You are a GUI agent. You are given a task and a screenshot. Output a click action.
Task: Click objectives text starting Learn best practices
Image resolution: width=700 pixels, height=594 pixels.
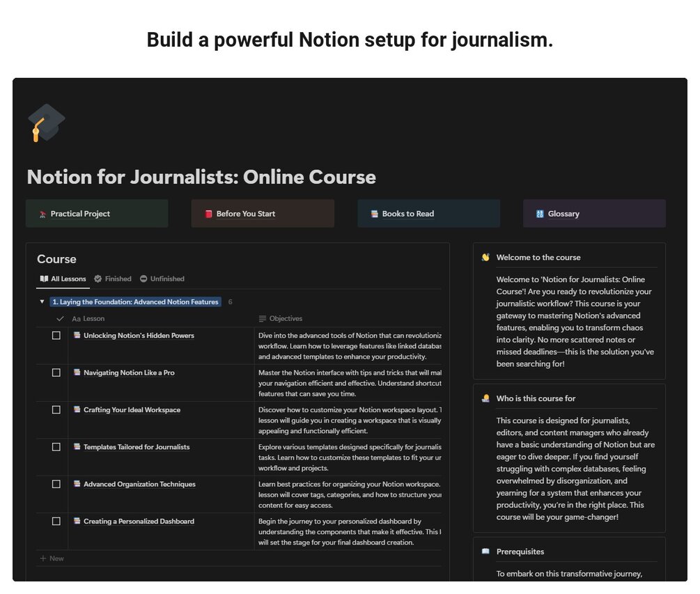tap(350, 495)
